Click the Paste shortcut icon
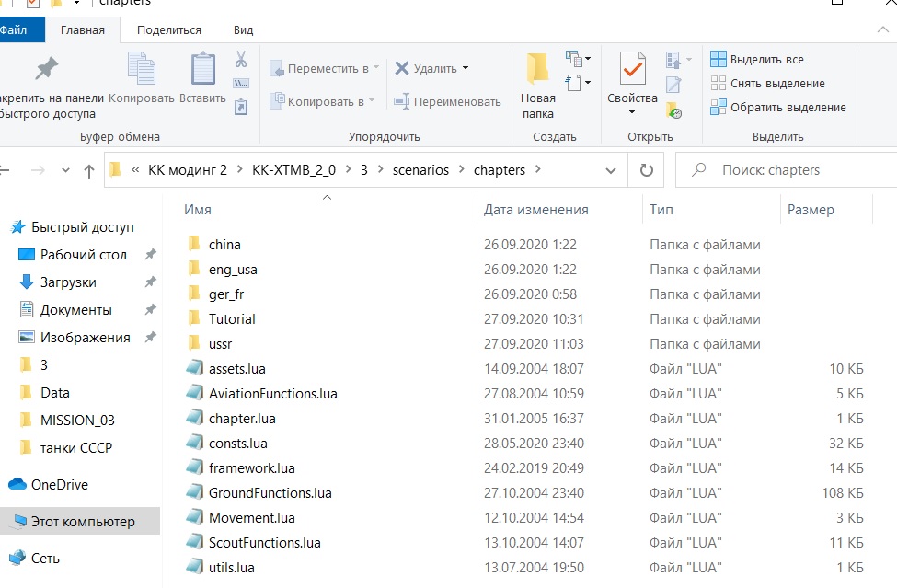 click(x=241, y=107)
